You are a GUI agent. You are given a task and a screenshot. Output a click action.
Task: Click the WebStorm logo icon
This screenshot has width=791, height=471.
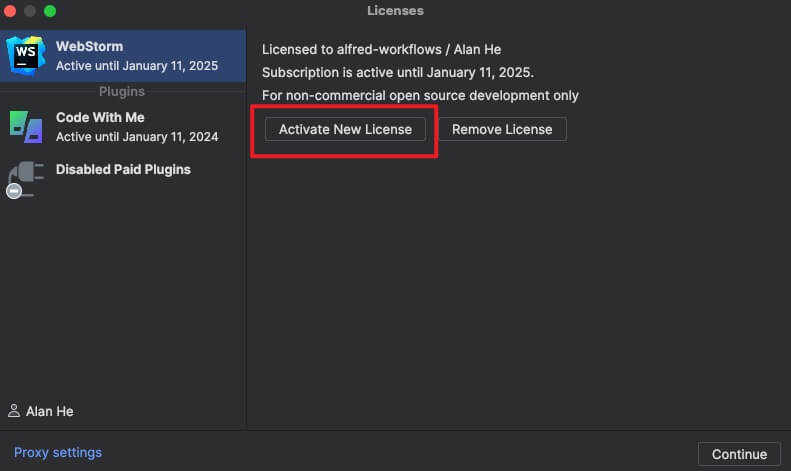[25, 55]
